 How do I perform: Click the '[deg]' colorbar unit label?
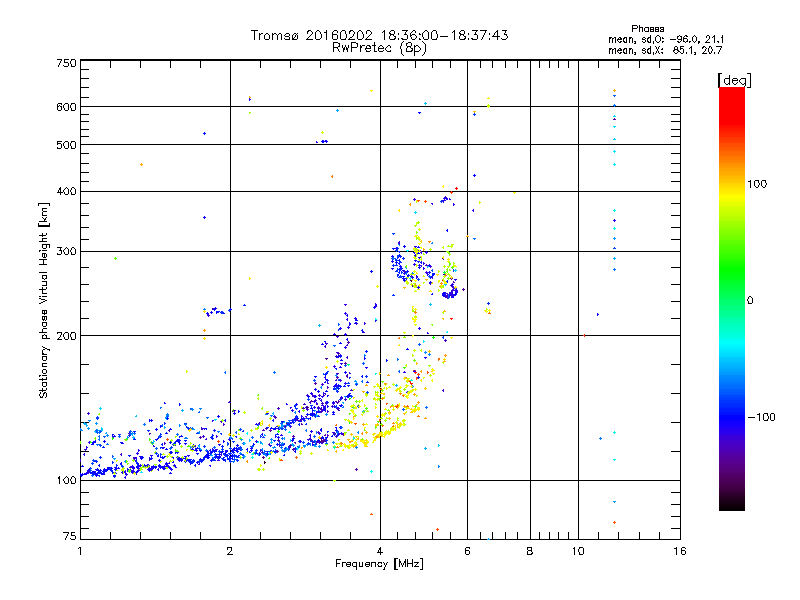734,80
